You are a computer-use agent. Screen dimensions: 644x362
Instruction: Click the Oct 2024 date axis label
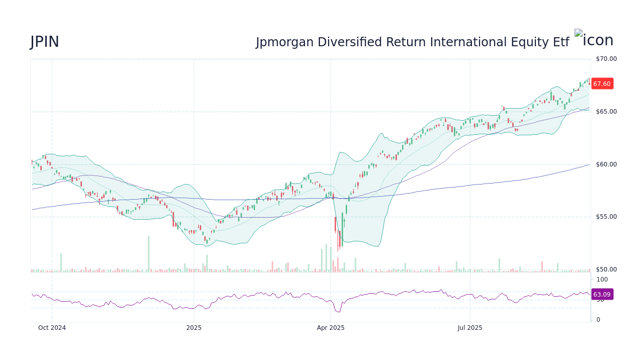point(52,328)
